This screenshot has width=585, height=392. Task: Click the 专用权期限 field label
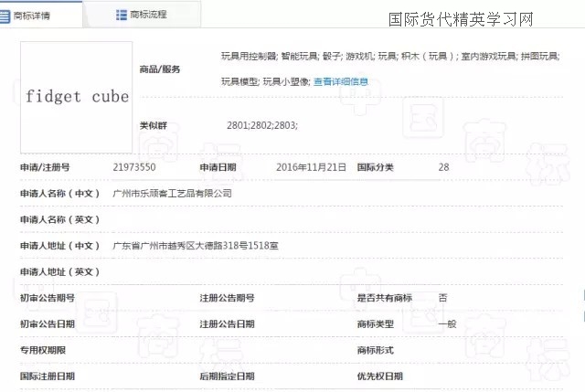[x=42, y=350]
